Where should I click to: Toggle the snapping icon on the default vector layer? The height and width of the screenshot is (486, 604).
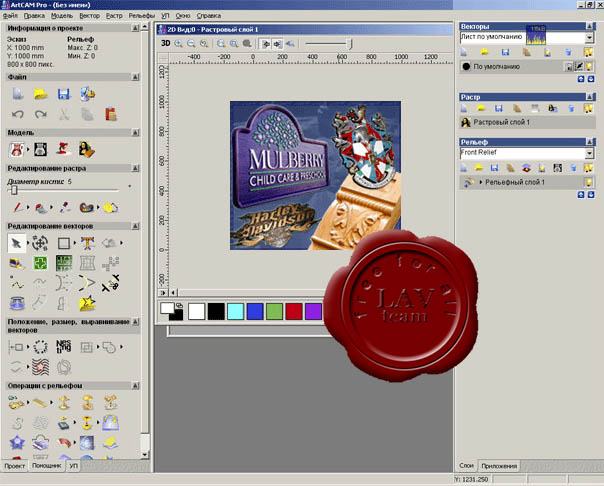(x=579, y=67)
